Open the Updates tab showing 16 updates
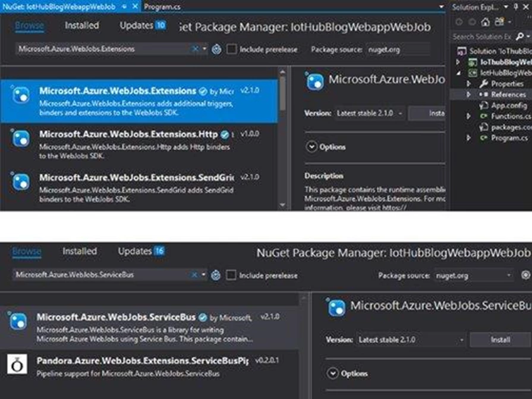This screenshot has width=532, height=399. (x=141, y=251)
